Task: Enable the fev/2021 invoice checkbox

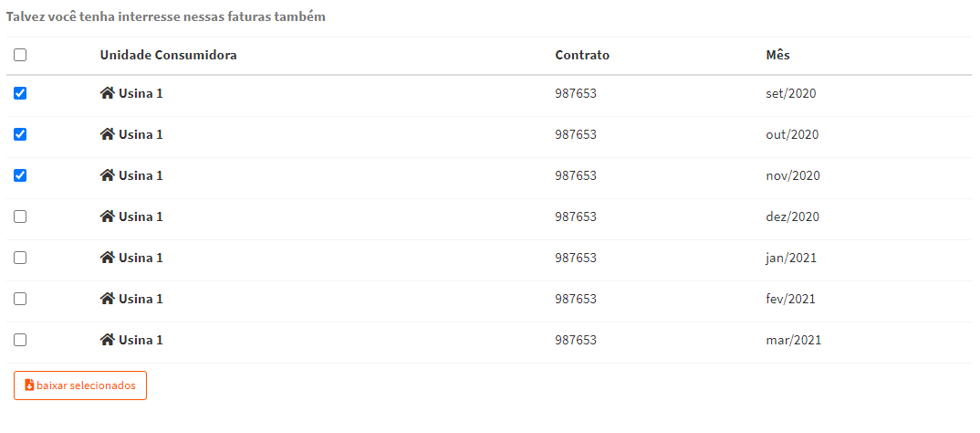Action: point(20,299)
